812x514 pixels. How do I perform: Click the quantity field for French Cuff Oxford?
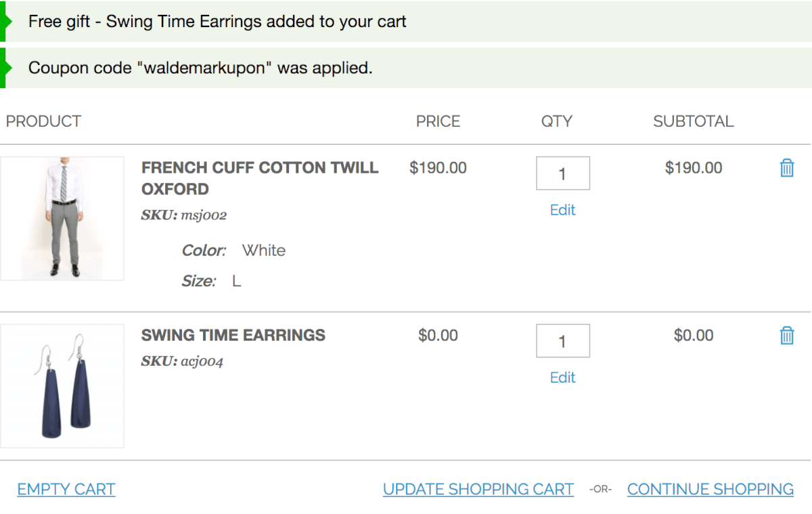(x=562, y=174)
